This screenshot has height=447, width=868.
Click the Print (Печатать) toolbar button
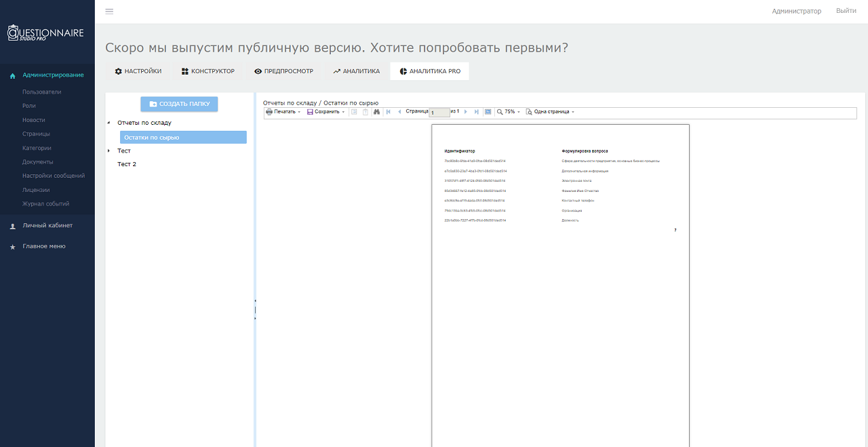click(282, 112)
